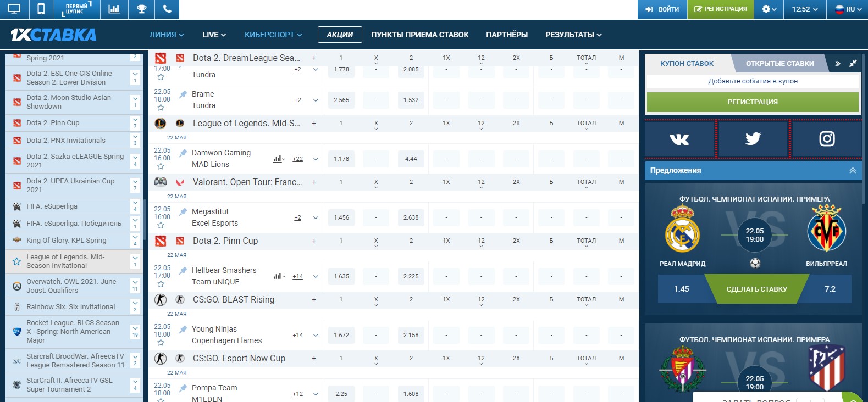Open stats icon for Damwon Gaming match
Screen dimensions: 868x402
279,159
